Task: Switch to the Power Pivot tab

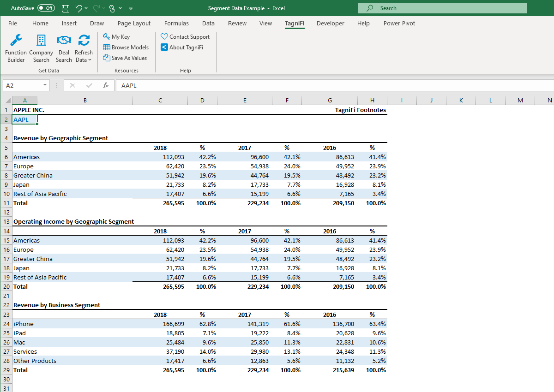Action: (x=399, y=23)
